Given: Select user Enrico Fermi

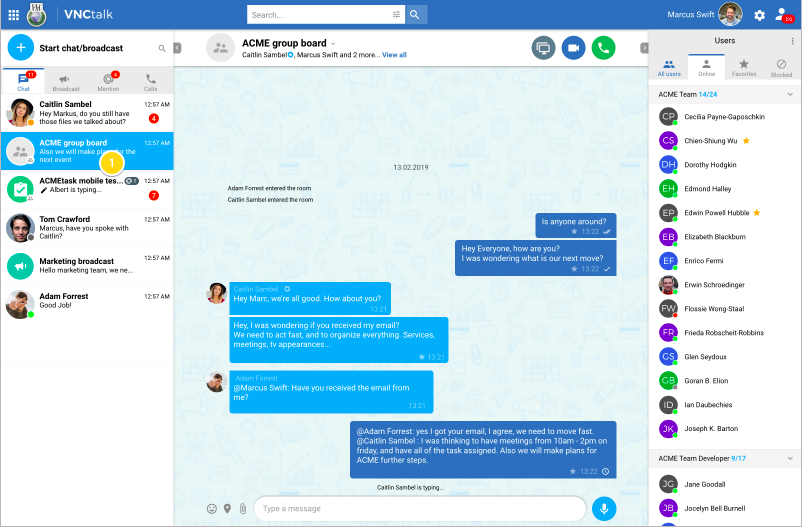Looking at the screenshot, I should (724, 261).
